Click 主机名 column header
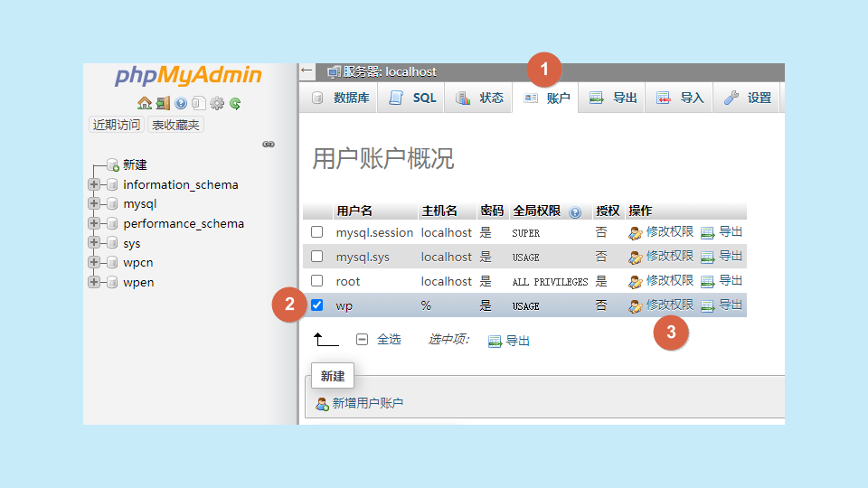Screen dimensions: 868x488 pos(439,211)
